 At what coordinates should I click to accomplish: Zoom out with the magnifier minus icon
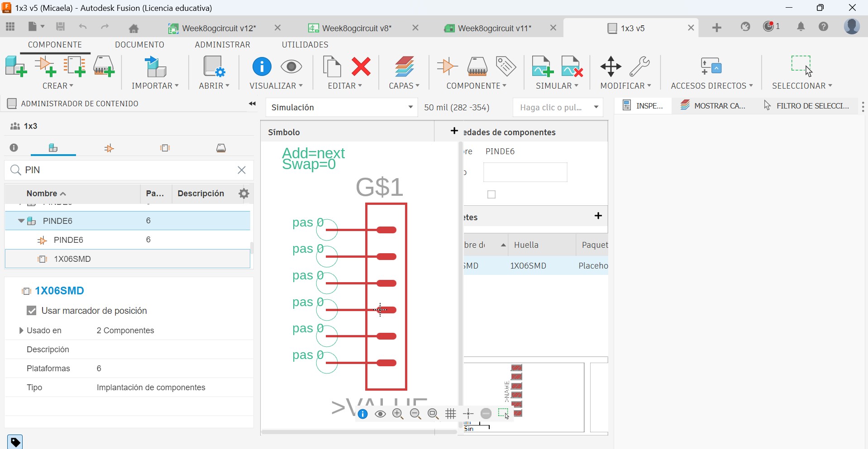415,414
